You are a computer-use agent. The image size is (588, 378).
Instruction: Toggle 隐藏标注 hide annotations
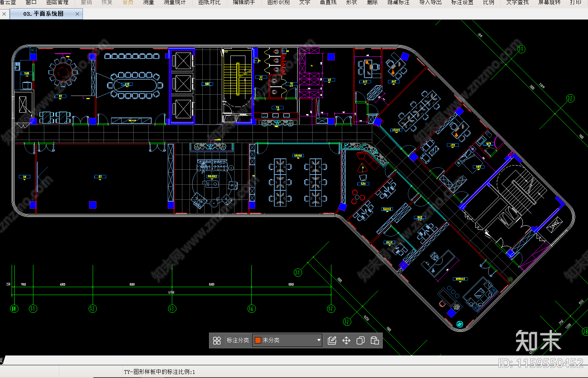pos(399,2)
